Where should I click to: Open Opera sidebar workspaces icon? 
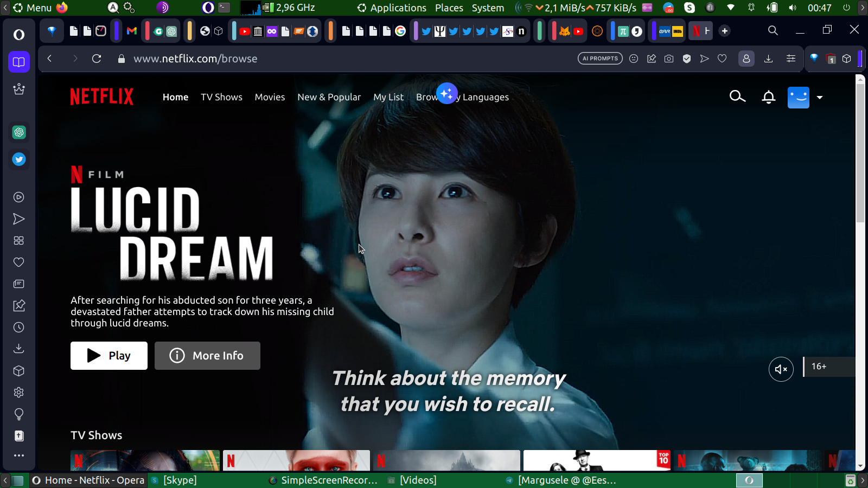pos(19,62)
